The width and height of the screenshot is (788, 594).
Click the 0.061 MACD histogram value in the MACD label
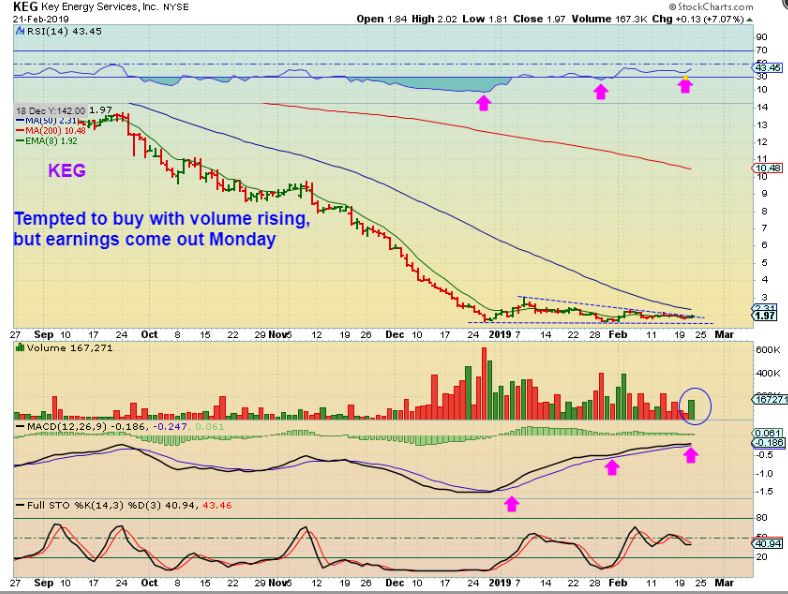pos(209,427)
